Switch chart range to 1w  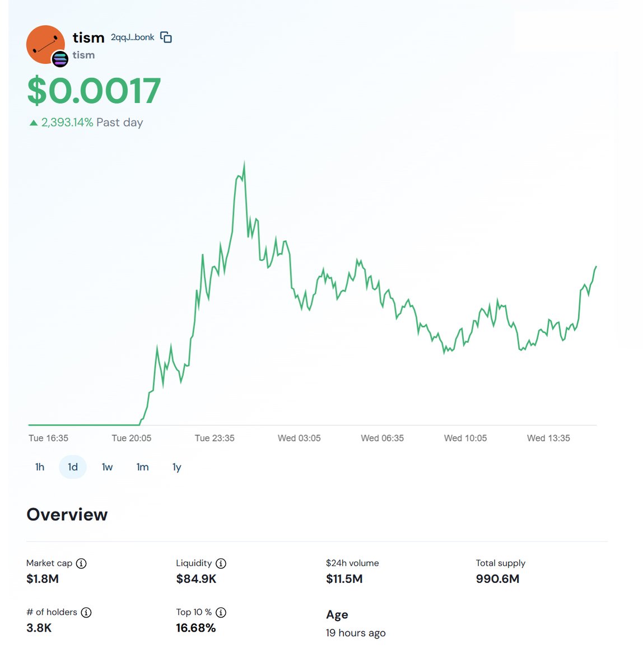(x=108, y=467)
